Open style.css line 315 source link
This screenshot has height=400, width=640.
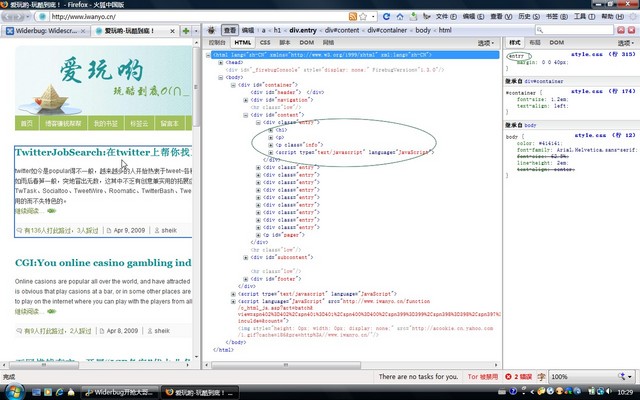603,54
